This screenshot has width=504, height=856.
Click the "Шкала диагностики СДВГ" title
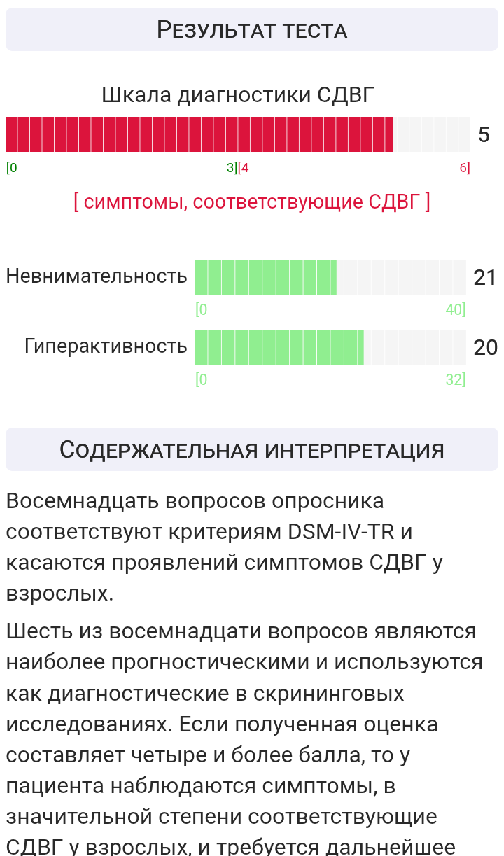[238, 94]
